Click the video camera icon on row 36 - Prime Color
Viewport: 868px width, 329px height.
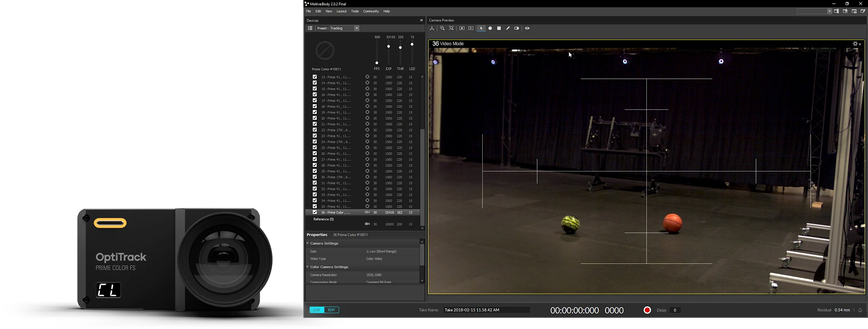(367, 212)
